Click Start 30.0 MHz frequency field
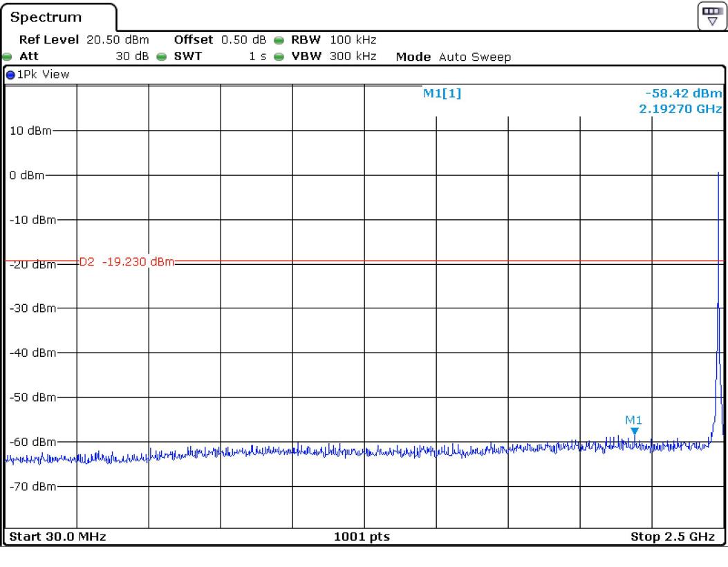 pos(57,537)
